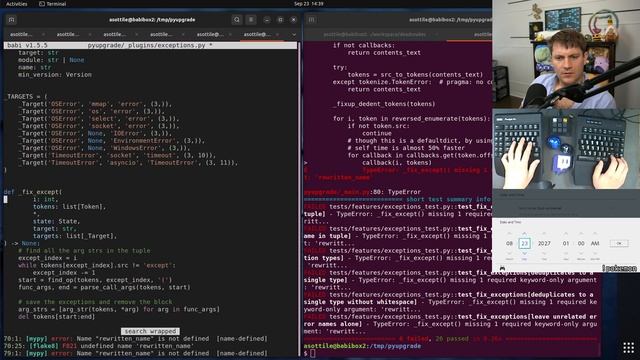
Task: Switch to the first asottile tab in left terminal
Action: 21,35
